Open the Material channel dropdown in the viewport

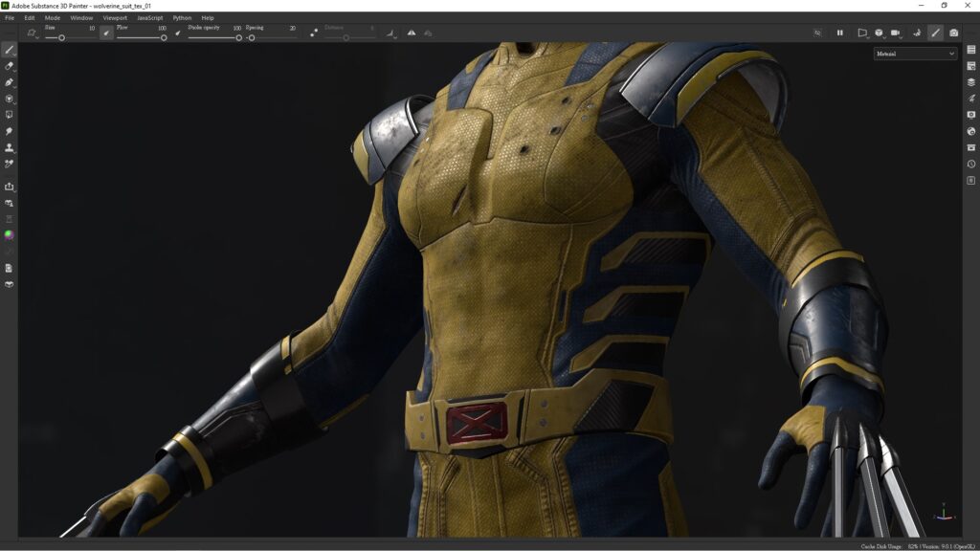coord(914,54)
